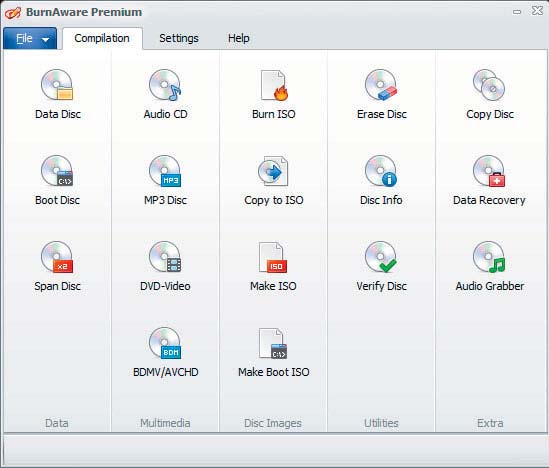Start an Audio CD project
Screen dimensions: 549x468
point(165,95)
